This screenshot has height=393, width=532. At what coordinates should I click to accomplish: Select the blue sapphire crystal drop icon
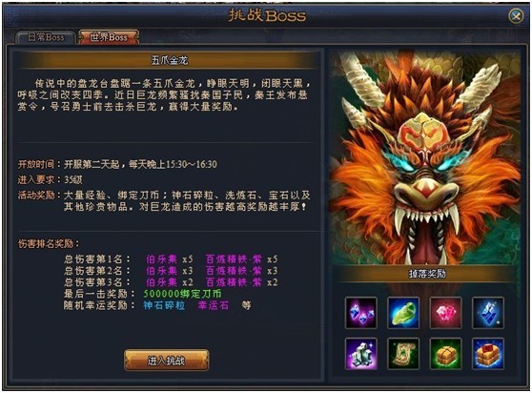tap(488, 313)
